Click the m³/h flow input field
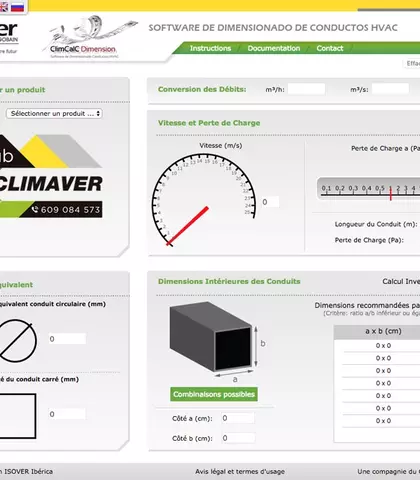Screen dimensions: 420x480 pos(306,89)
